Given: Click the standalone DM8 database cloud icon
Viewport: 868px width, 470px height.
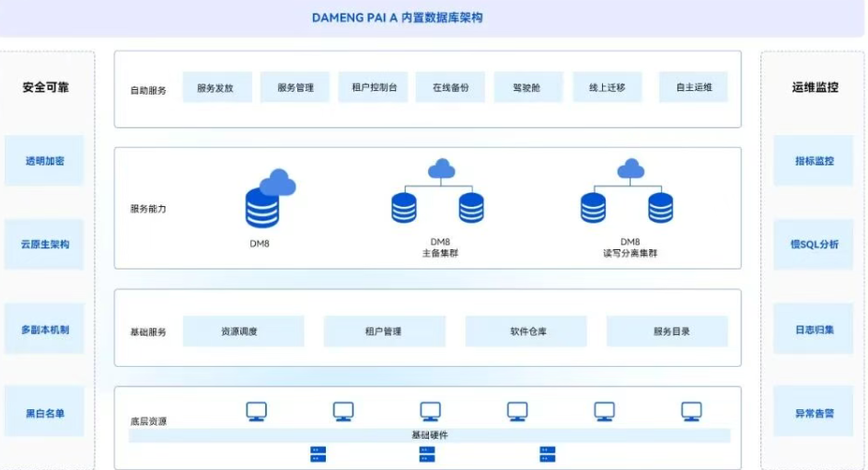Looking at the screenshot, I should point(268,199).
